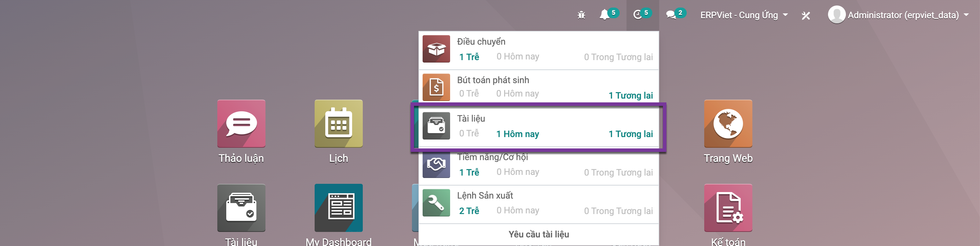
Task: Click 1 Tương lai under Bút toán phát sinh
Action: [631, 96]
